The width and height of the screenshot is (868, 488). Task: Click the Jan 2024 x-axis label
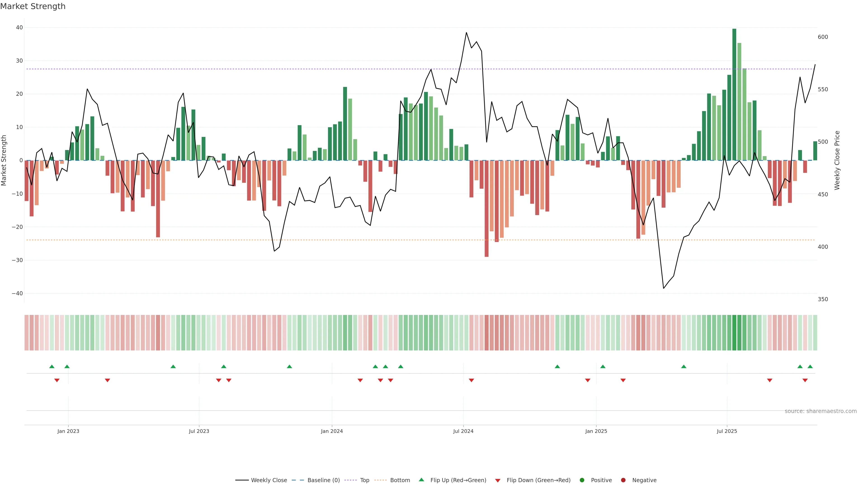point(332,431)
